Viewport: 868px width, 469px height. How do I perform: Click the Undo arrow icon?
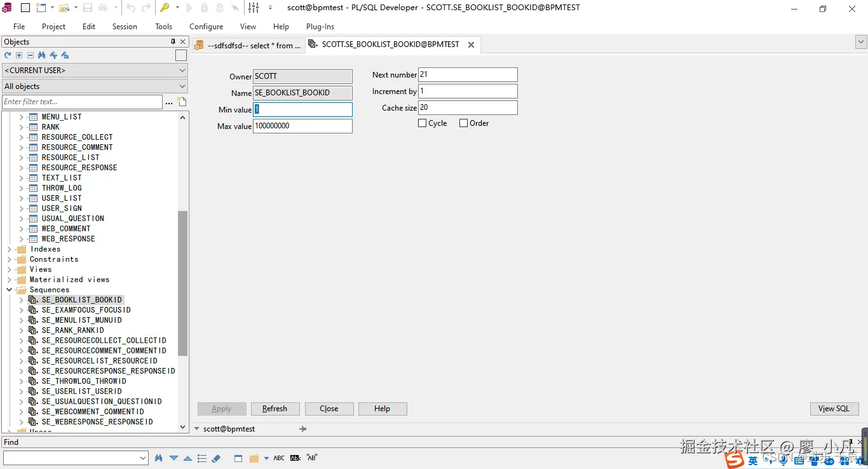point(131,8)
